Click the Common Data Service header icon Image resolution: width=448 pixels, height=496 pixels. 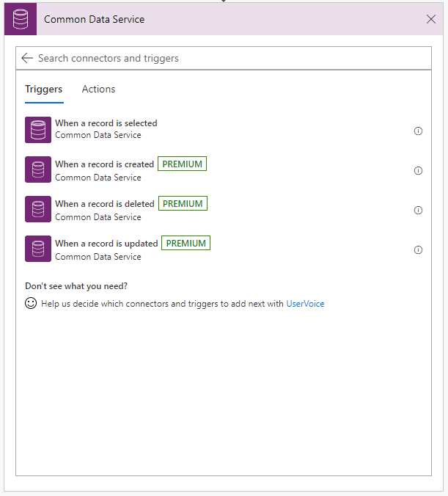21,19
